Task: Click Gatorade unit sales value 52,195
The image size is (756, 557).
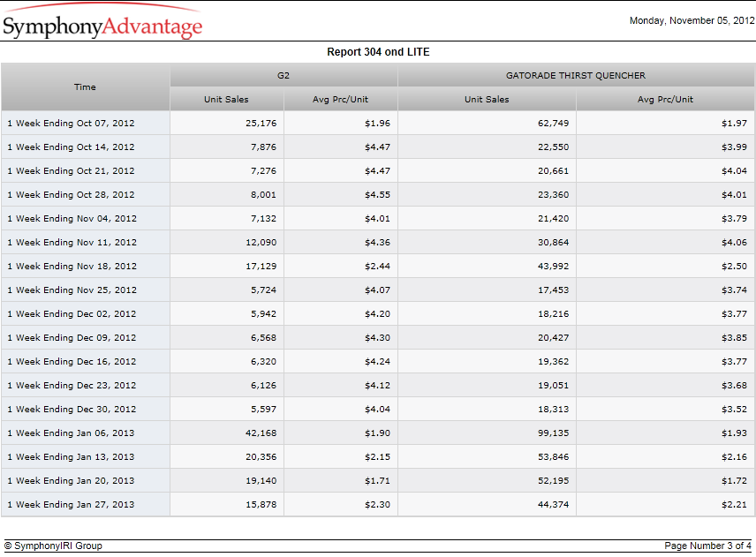Action: click(x=553, y=481)
